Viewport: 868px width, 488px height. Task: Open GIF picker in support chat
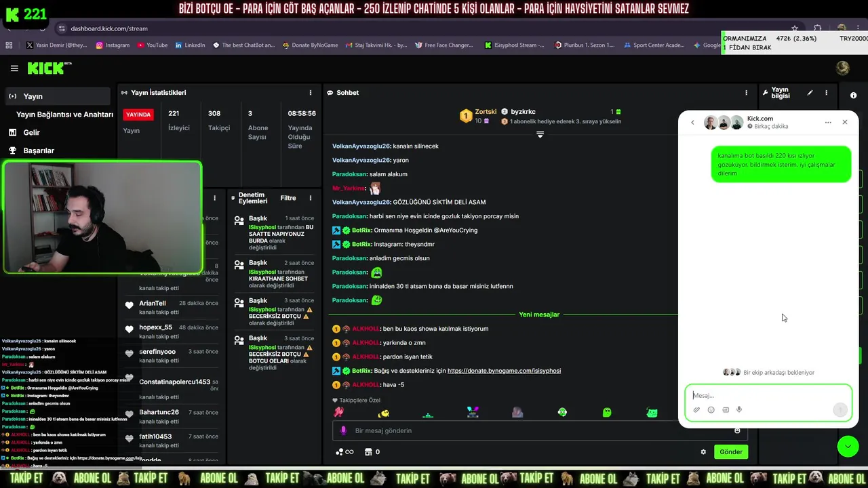726,409
